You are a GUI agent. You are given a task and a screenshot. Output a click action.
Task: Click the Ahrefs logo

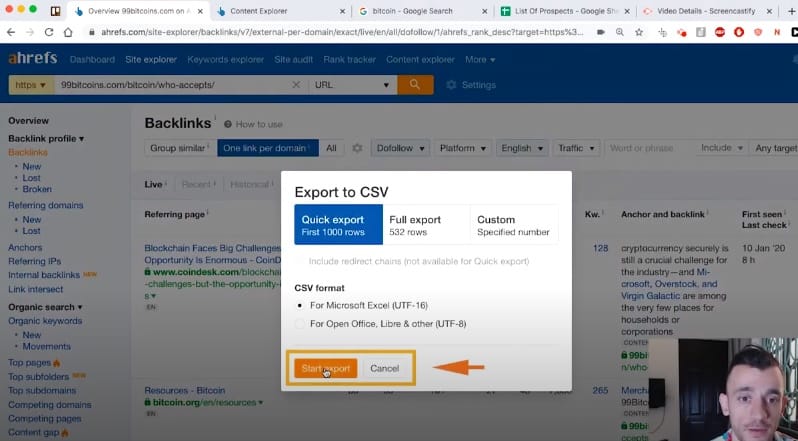pos(33,58)
